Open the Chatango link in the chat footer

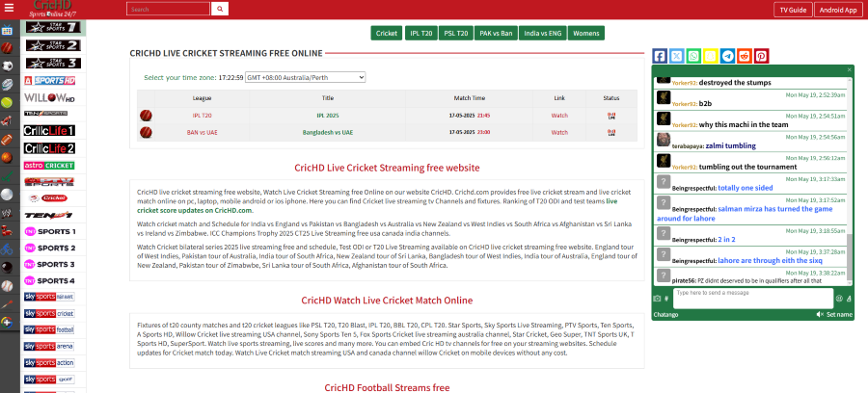(x=665, y=315)
